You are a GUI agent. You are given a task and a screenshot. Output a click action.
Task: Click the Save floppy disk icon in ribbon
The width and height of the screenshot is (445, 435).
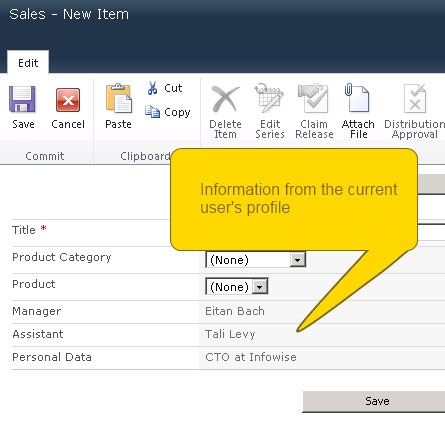(x=22, y=99)
